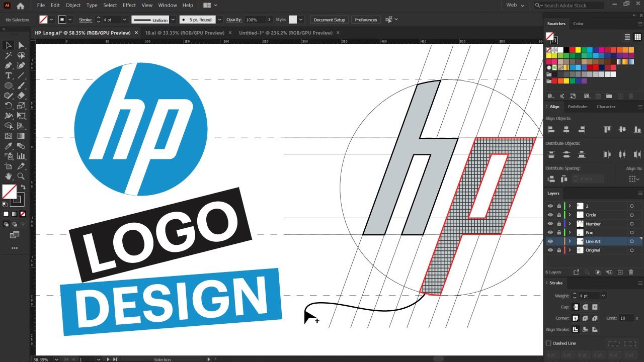
Task: Choose Round Join corner for stroke
Action: pyautogui.click(x=585, y=318)
